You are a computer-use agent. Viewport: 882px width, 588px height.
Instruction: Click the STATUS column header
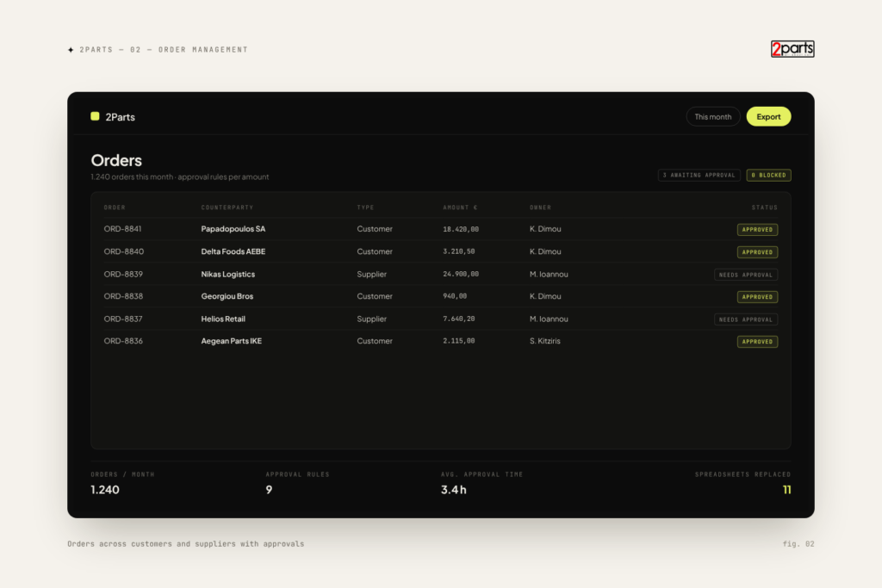765,207
